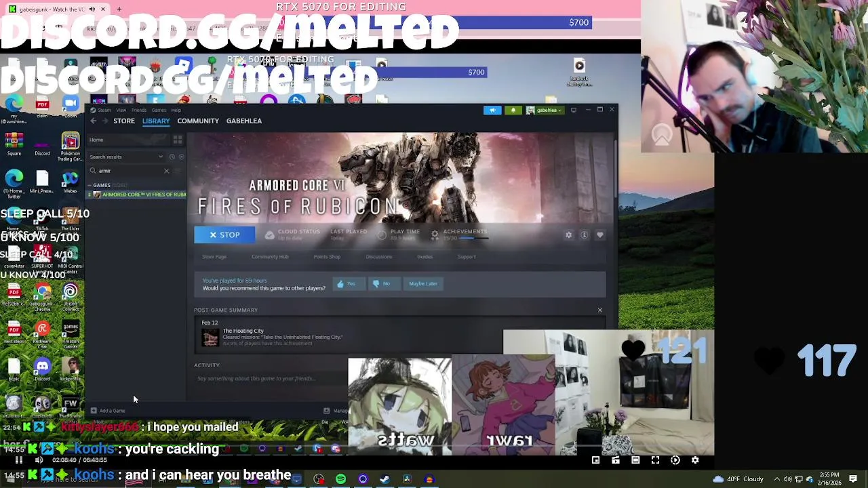Go forward with the Steam forward arrow
The width and height of the screenshot is (868, 488).
tap(104, 121)
